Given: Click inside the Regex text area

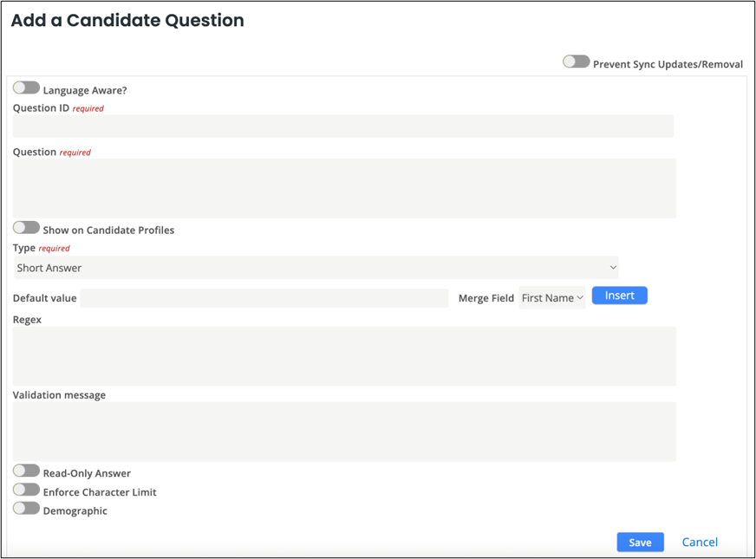Looking at the screenshot, I should 343,355.
